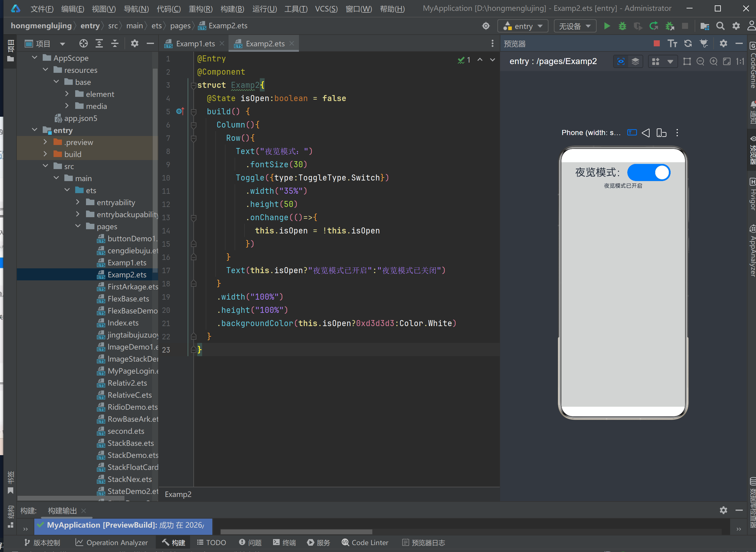The image size is (756, 552).
Task: Start debugging with the green bug icon
Action: pyautogui.click(x=622, y=26)
